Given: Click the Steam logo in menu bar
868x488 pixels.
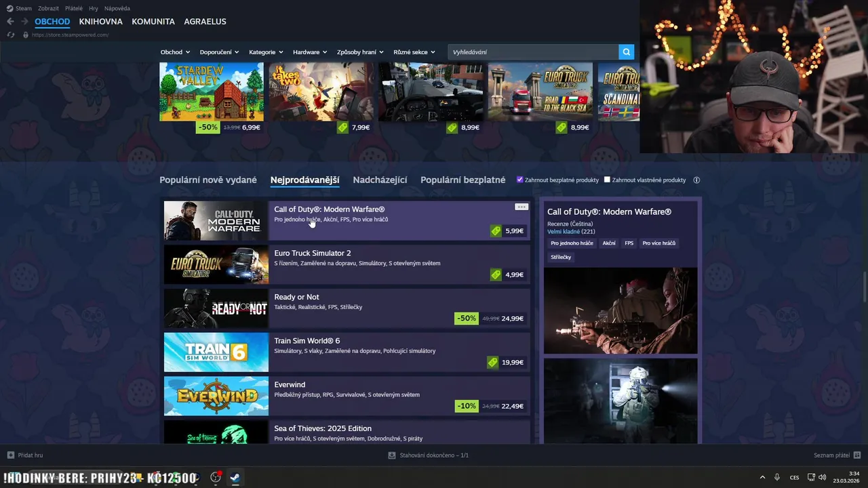Looking at the screenshot, I should 9,8.
